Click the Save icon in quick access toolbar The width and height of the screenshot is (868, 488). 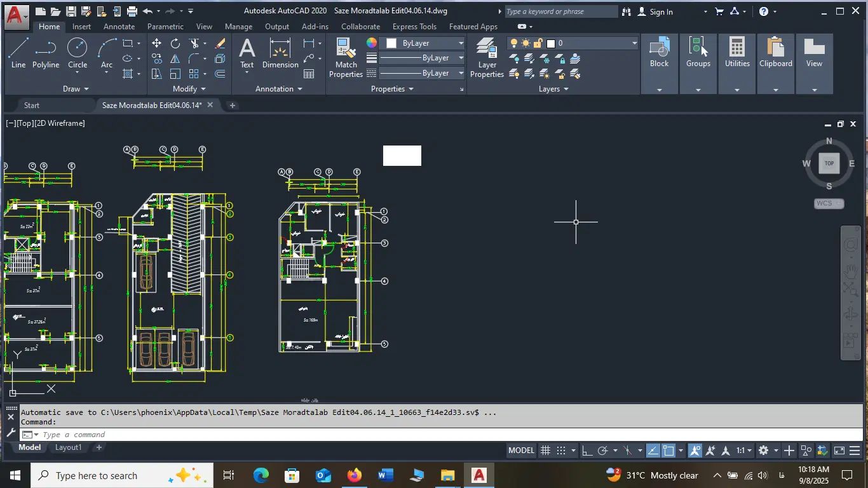pyautogui.click(x=71, y=11)
